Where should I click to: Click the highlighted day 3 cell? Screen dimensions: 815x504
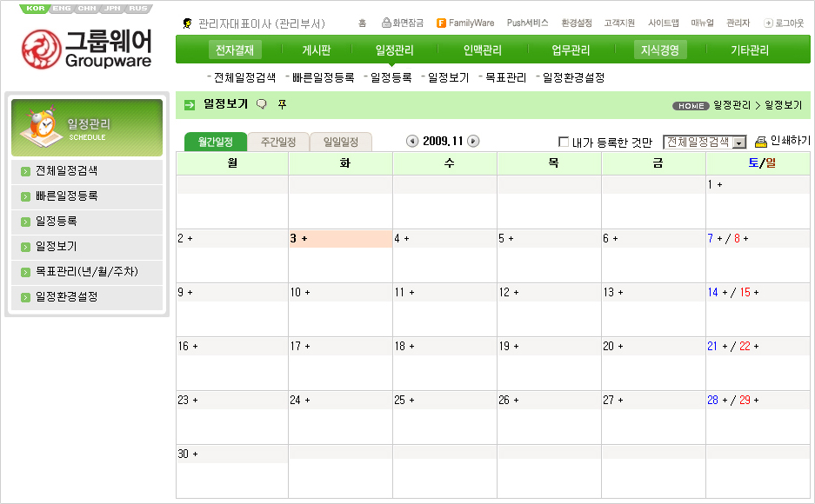[x=340, y=239]
